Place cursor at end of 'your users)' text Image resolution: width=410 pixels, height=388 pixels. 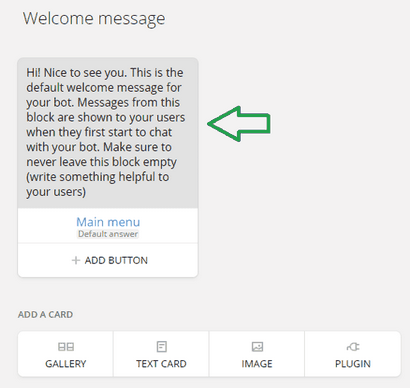86,192
